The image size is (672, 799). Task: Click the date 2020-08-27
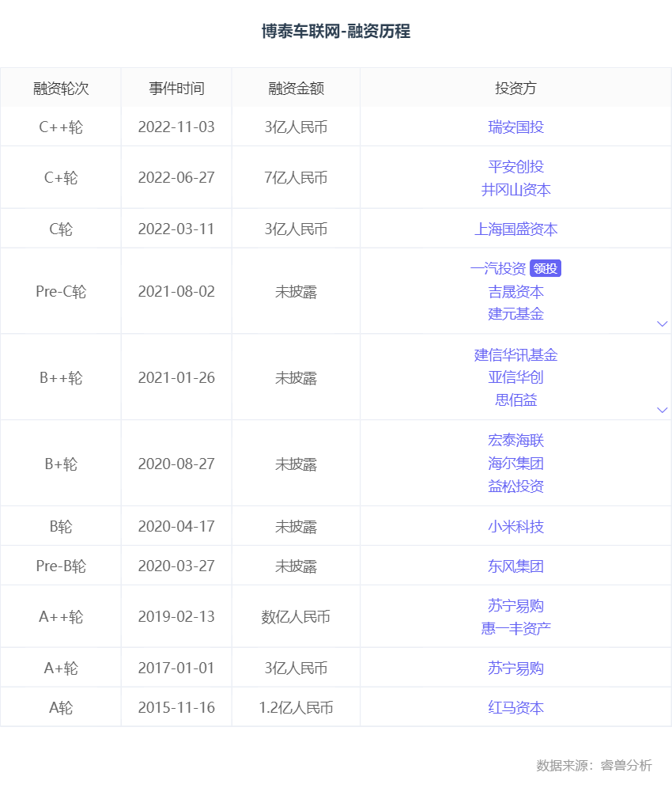176,464
